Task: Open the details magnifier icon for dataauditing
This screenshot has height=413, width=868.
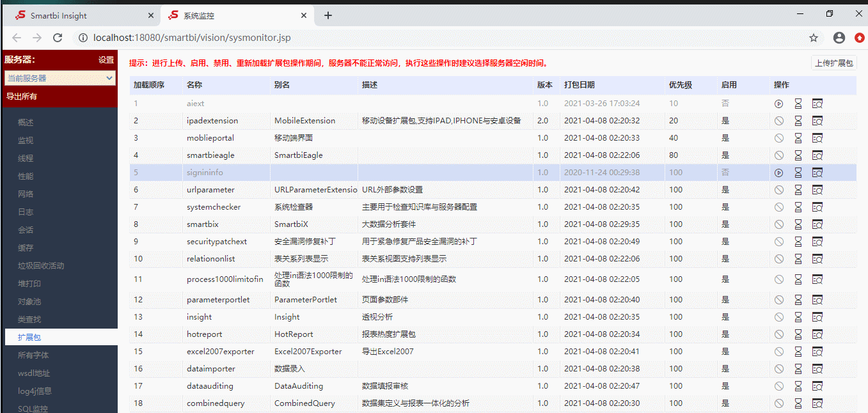Action: tap(817, 386)
